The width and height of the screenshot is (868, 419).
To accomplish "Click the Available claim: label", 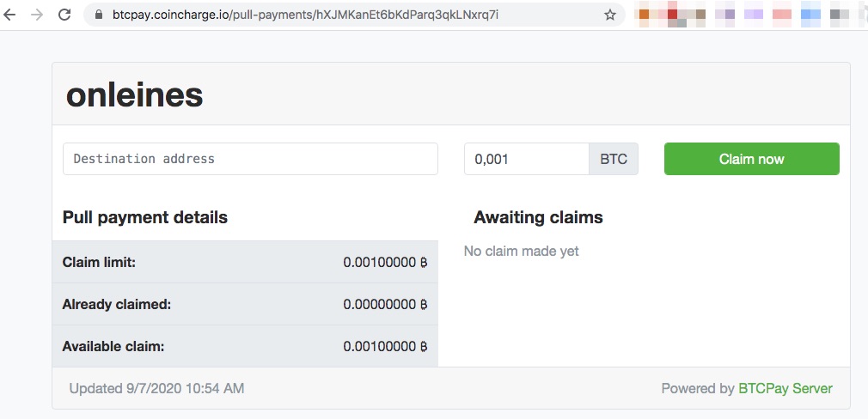I will (x=113, y=347).
